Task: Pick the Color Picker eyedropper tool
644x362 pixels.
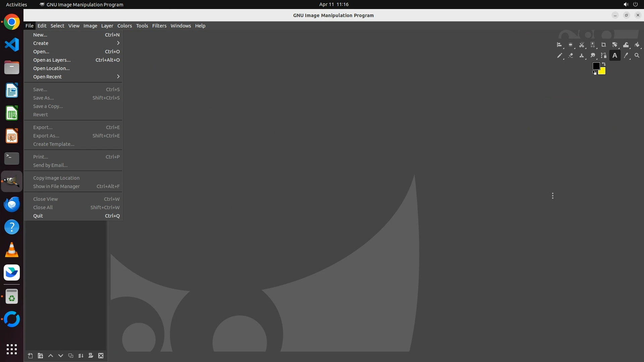Action: [626, 56]
